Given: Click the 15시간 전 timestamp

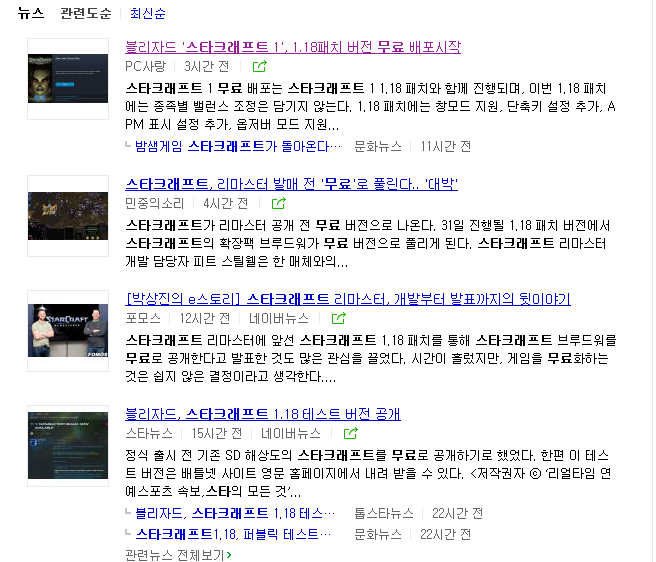Looking at the screenshot, I should tap(217, 434).
